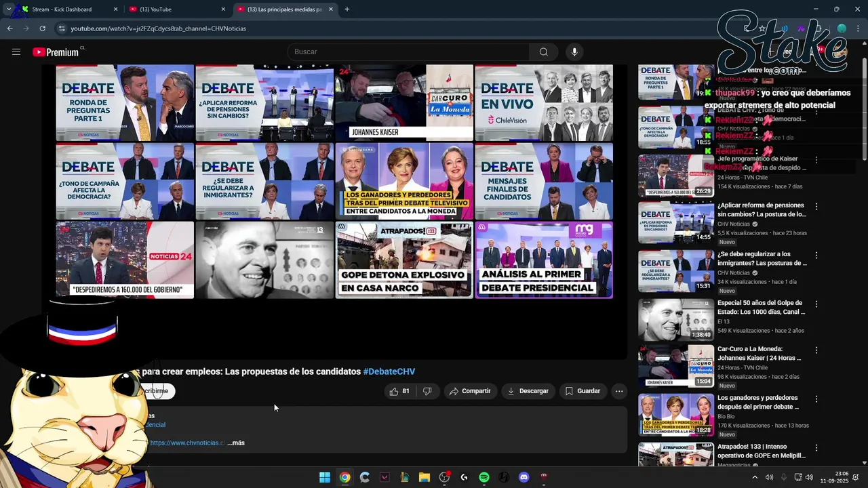
Task: Open Los ganadores y perdedores endscreen thumbnail
Action: tap(404, 181)
